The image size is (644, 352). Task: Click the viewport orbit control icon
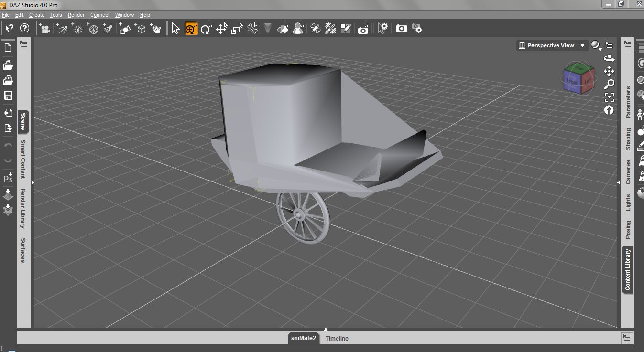pyautogui.click(x=609, y=58)
